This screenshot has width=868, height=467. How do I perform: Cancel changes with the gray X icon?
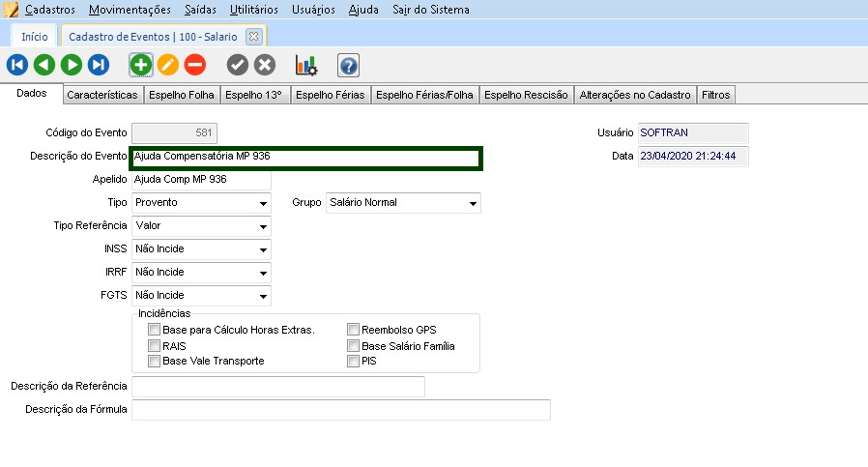coord(265,65)
